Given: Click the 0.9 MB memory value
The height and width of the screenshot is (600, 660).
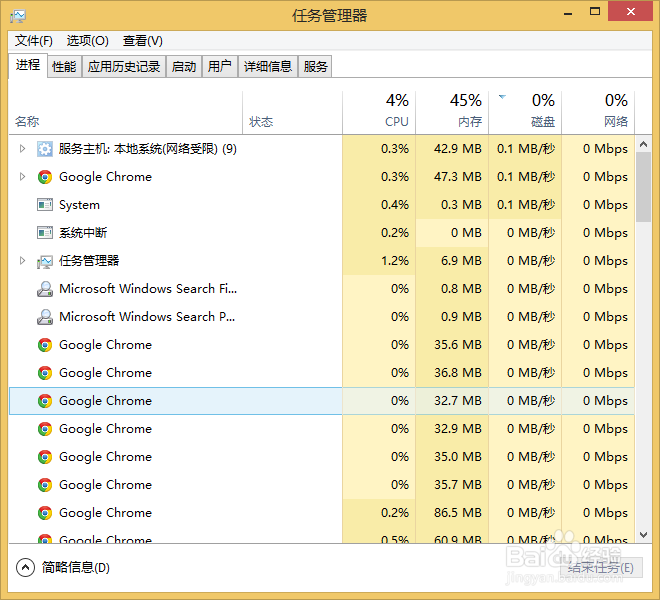Looking at the screenshot, I should click(x=461, y=317).
